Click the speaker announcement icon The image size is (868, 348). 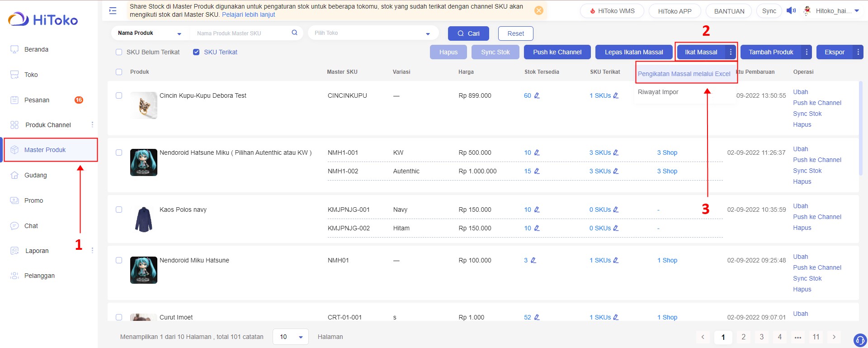791,10
